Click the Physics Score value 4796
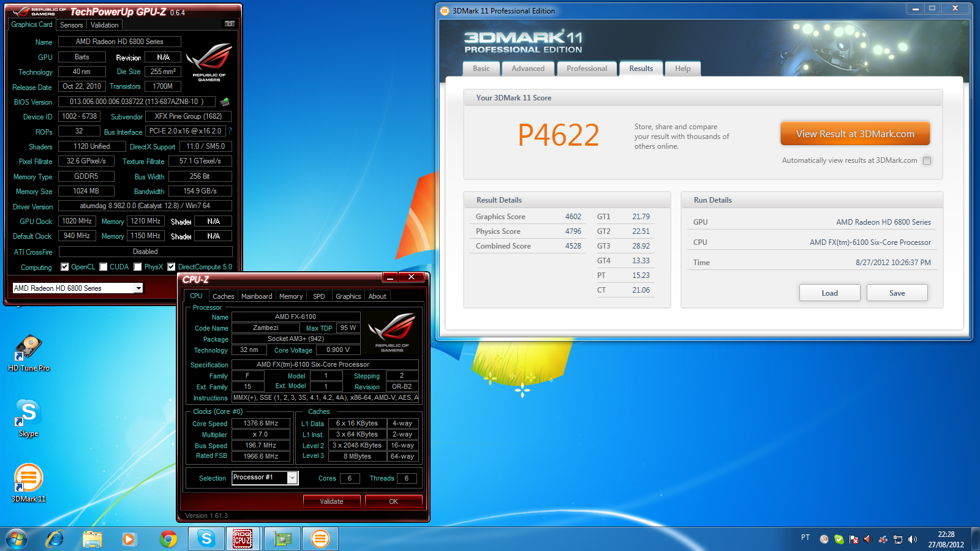Viewport: 980px width, 551px height. pos(573,231)
